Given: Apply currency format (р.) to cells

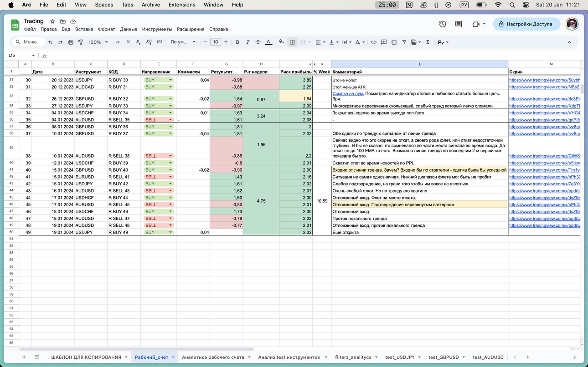Looking at the screenshot, I should pos(118,42).
